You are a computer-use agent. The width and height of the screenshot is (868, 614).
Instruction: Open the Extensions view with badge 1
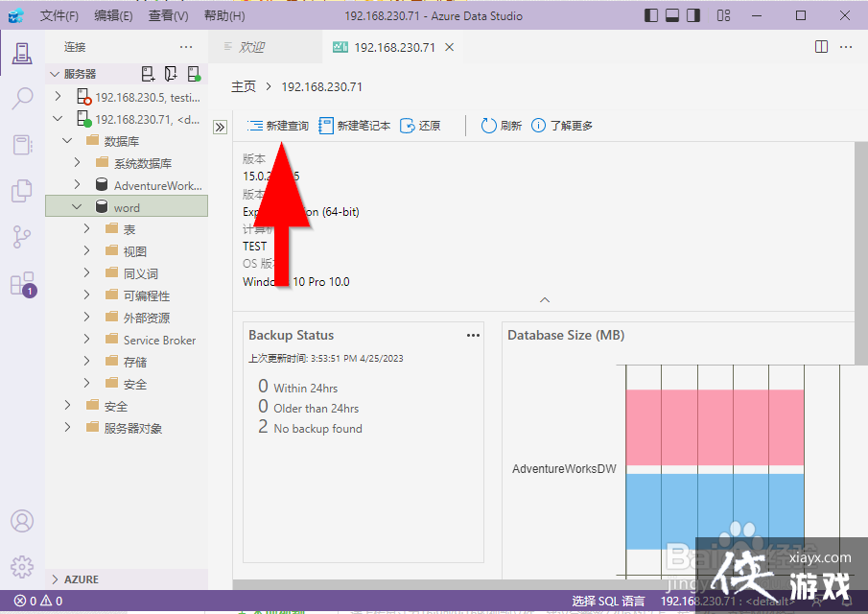coord(21,283)
